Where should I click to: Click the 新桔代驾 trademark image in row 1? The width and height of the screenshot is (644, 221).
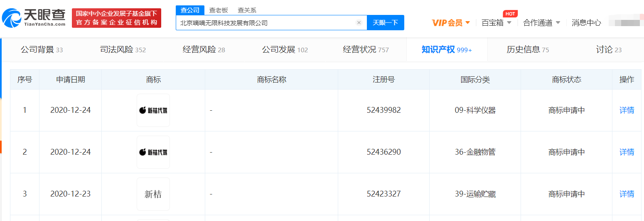[x=153, y=110]
